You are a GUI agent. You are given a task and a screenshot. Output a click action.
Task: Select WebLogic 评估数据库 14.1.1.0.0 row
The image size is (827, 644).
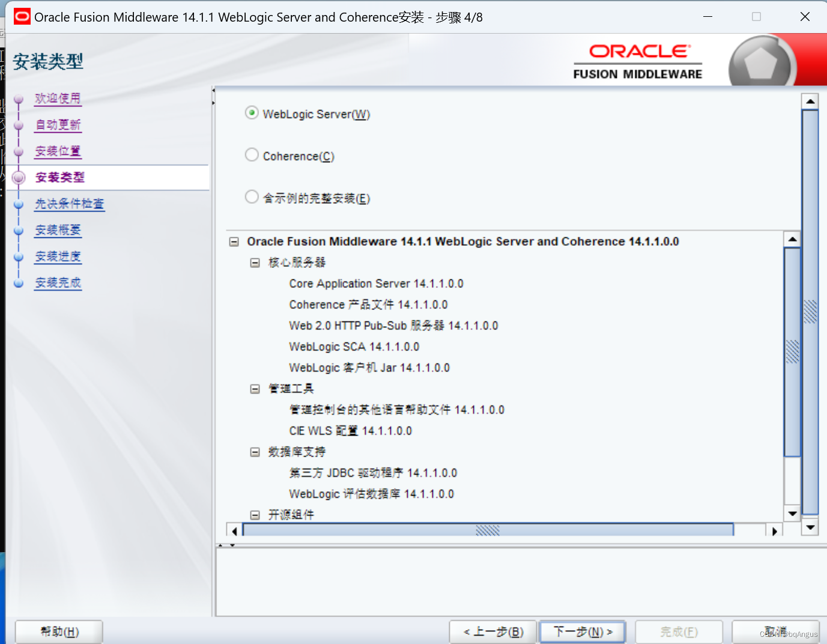pyautogui.click(x=371, y=494)
